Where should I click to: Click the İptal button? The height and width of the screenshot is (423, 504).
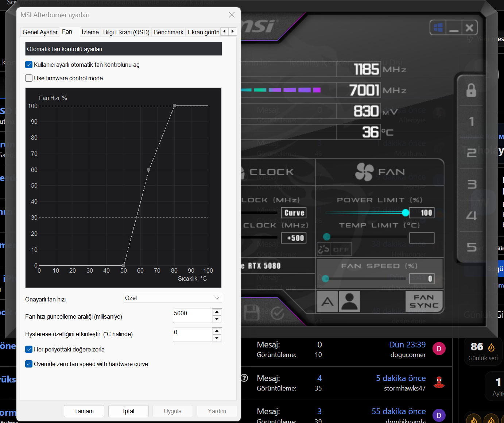tap(128, 411)
